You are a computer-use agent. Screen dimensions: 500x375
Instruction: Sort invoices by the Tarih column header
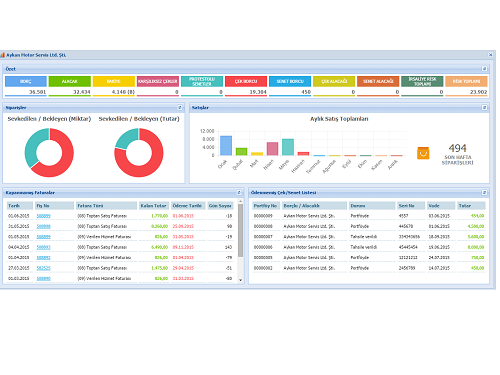click(x=20, y=206)
